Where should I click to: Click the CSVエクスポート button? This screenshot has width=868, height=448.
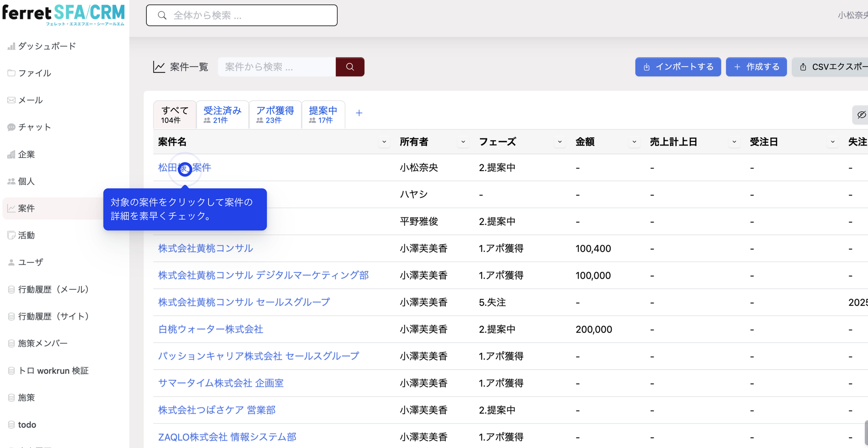pos(830,67)
